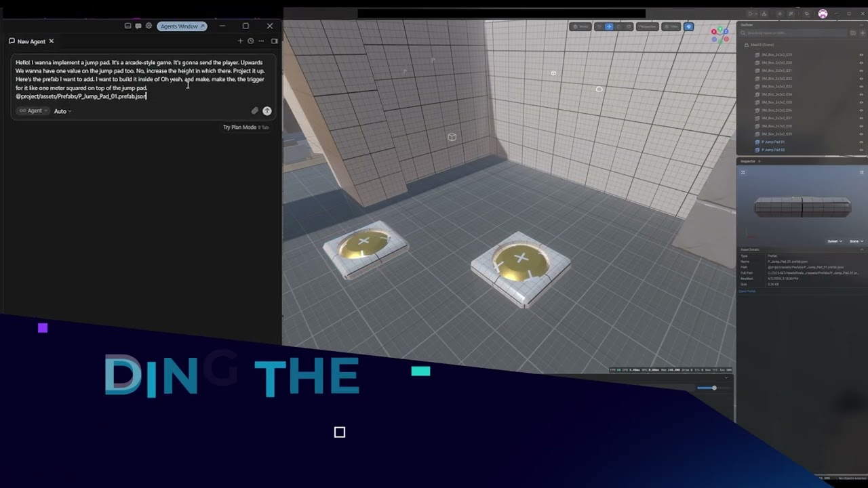Open the agents window settings gear
The height and width of the screenshot is (488, 868).
point(149,26)
